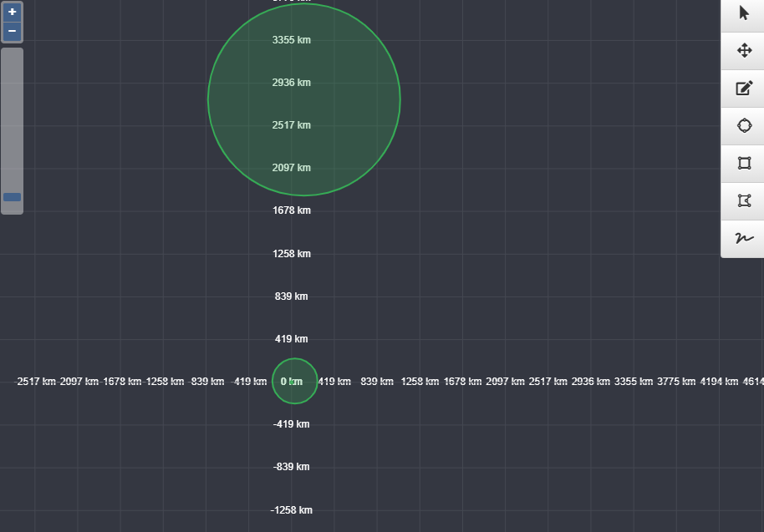The height and width of the screenshot is (532, 764).
Task: Click the 4614 km label on the right
Action: 751,381
